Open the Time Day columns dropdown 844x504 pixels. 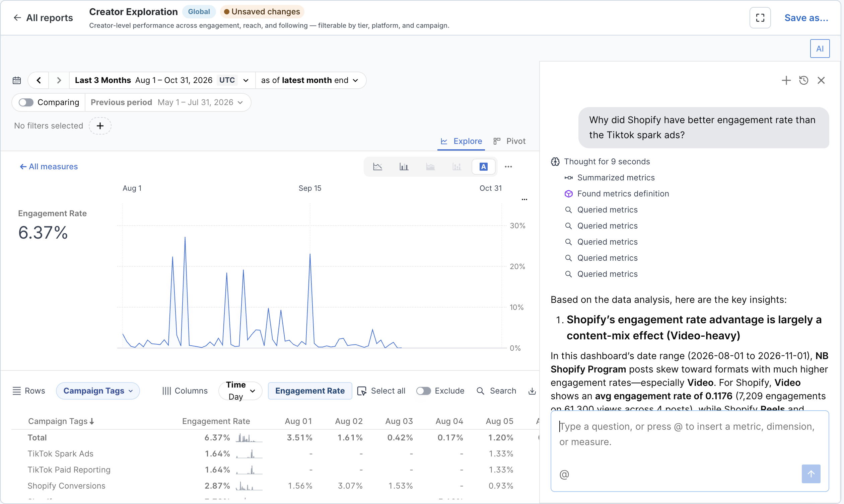[240, 391]
